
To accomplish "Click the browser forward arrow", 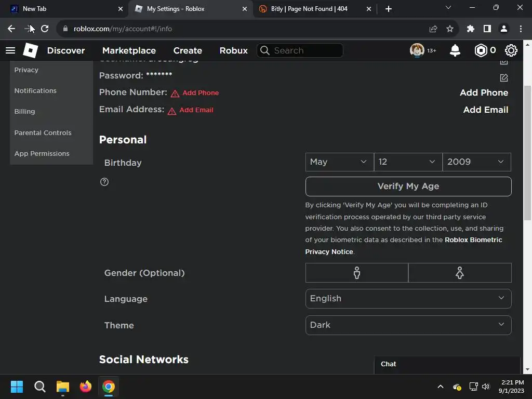I will coord(28,29).
